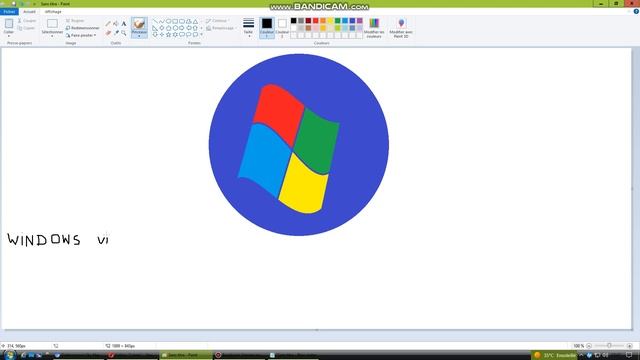The image size is (640, 360).
Task: Click the Paint taskbar button
Action: click(186, 355)
